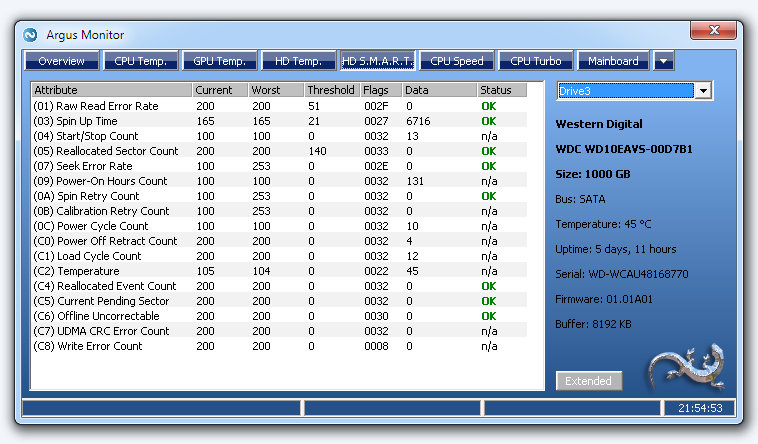Sort by the Attribute column header
This screenshot has width=758, height=444.
110,90
